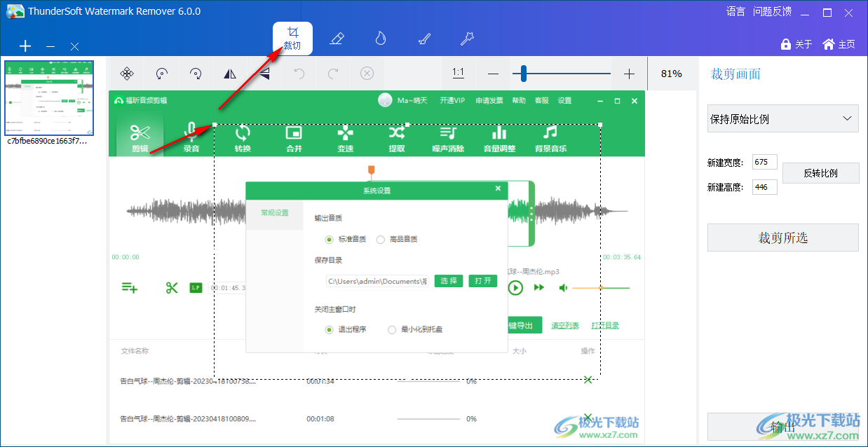Screen dimensions: 868x447
Task: Click the 裁剪所选 crop selection button
Action: [782, 238]
